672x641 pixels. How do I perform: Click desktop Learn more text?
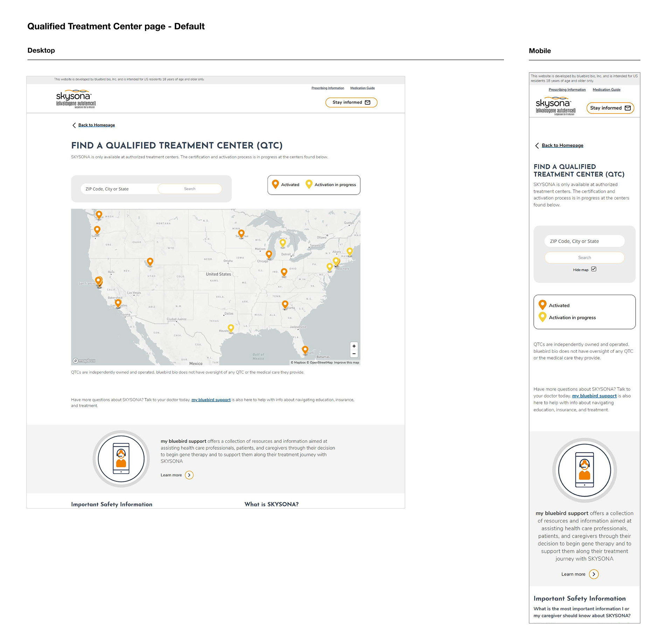(x=171, y=475)
